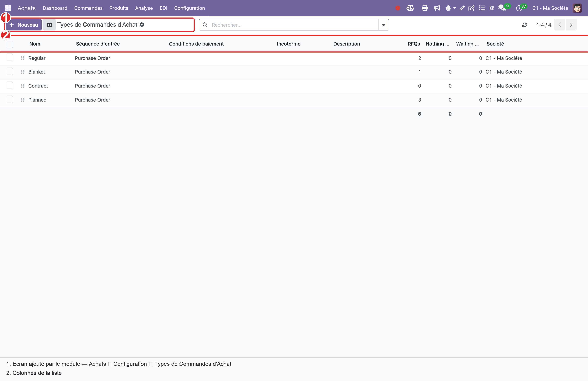This screenshot has height=381, width=588.
Task: Open the droplet dropdown in the navbar
Action: [450, 8]
